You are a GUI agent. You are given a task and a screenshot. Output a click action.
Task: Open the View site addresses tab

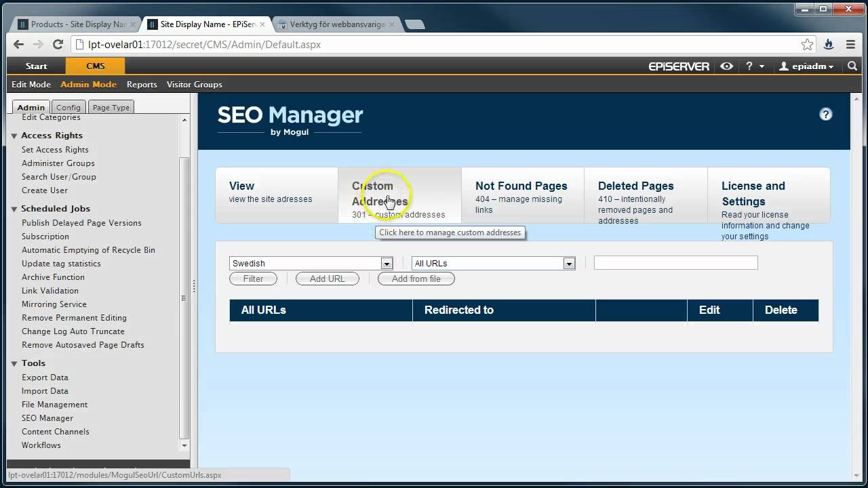(277, 195)
